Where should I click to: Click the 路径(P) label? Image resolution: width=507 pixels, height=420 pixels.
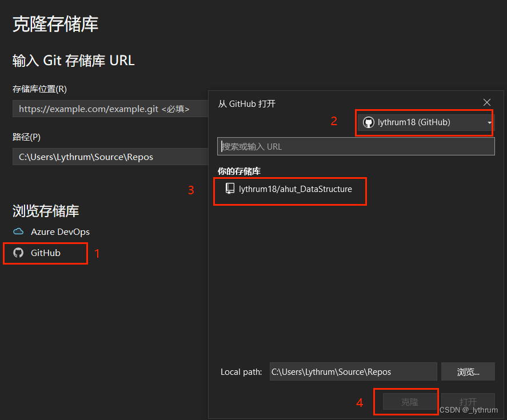(26, 137)
